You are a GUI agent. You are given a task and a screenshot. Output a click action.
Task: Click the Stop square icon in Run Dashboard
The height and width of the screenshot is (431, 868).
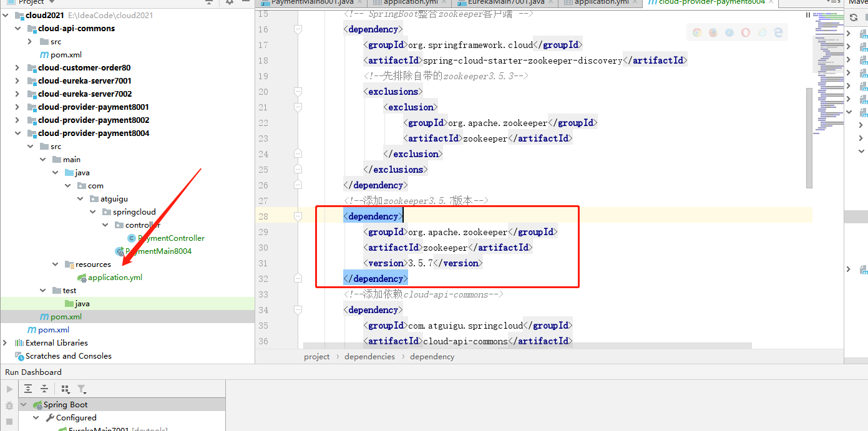click(9, 422)
